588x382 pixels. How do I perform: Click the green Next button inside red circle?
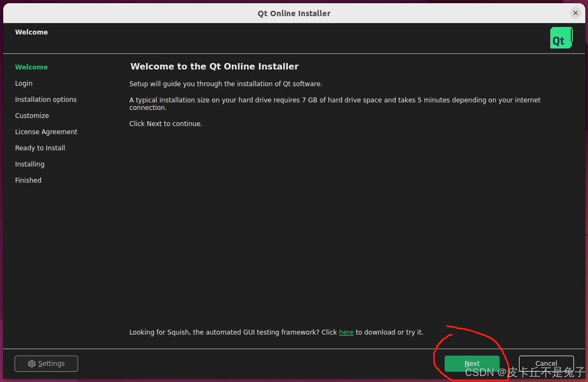coord(472,363)
